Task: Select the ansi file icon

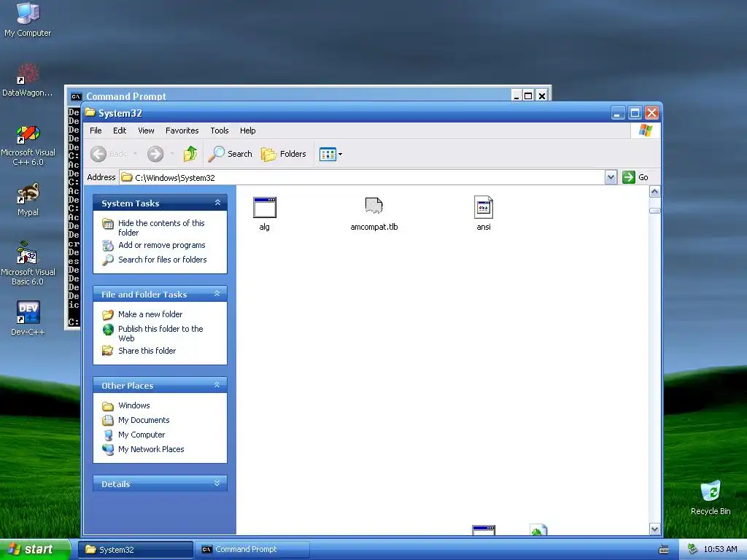Action: pos(484,207)
